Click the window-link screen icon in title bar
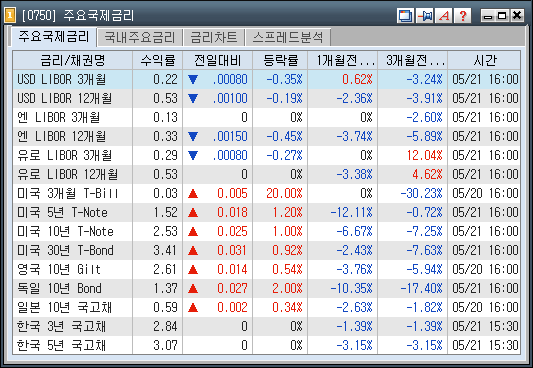The image size is (533, 368). pos(406,16)
